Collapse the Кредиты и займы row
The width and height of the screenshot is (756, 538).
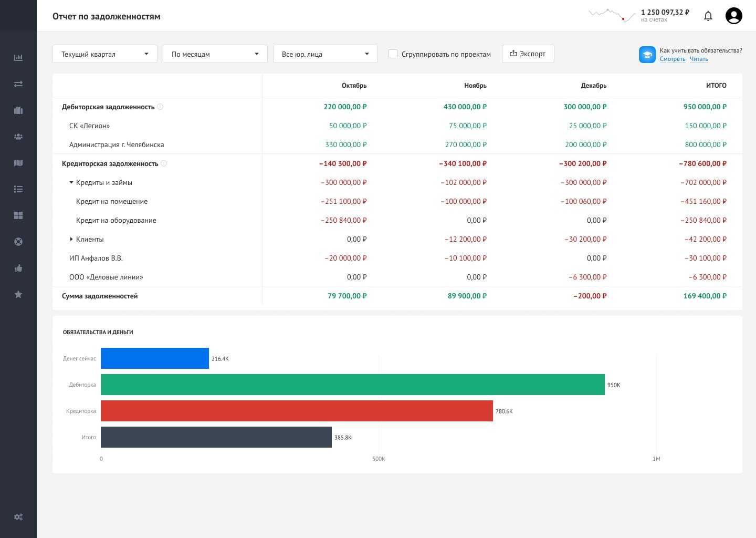pyautogui.click(x=71, y=182)
